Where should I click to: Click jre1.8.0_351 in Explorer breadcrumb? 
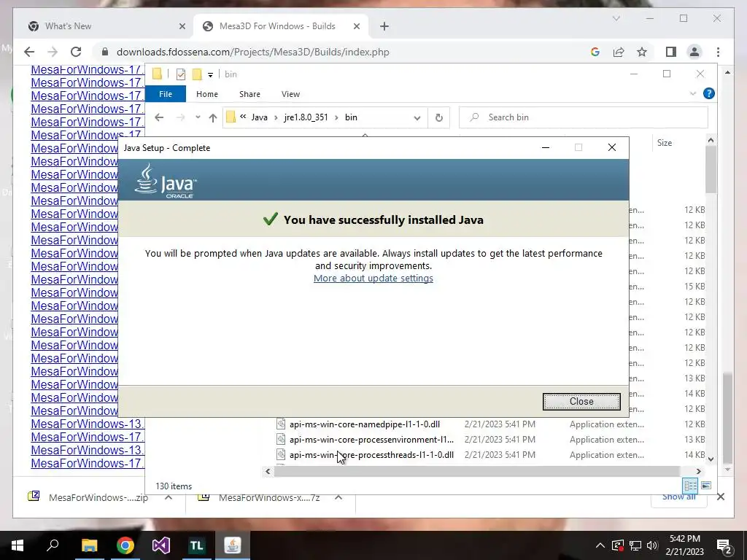point(306,117)
